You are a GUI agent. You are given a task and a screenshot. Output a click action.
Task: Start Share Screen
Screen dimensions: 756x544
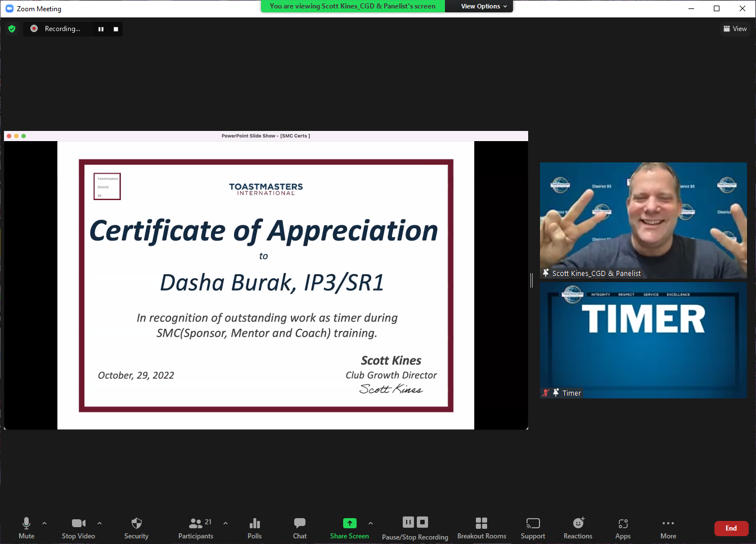pyautogui.click(x=349, y=528)
